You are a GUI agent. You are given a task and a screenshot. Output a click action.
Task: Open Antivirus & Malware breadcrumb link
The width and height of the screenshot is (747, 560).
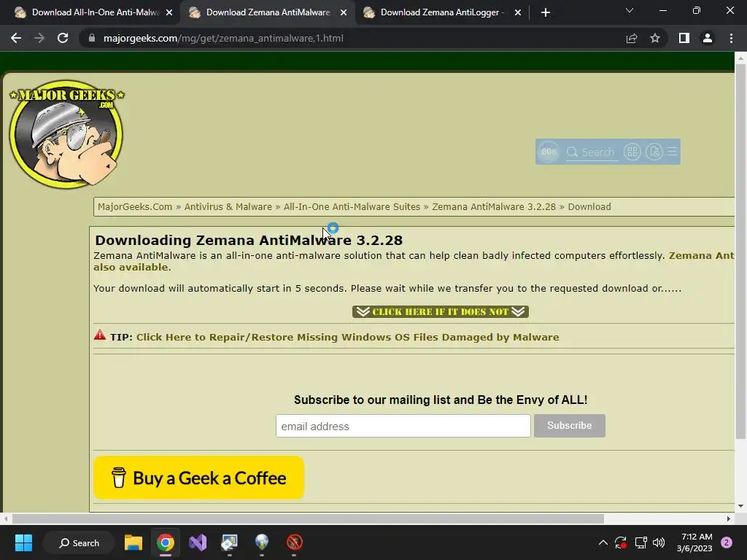[x=228, y=206]
